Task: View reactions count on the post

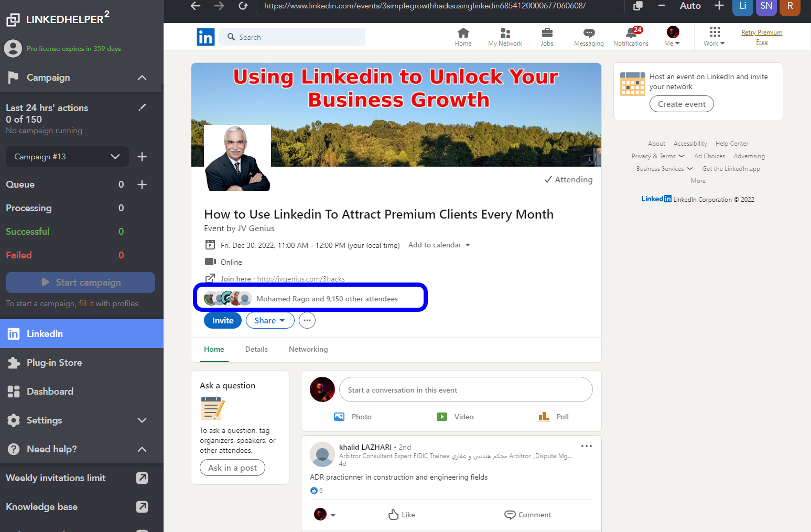Action: click(x=317, y=491)
